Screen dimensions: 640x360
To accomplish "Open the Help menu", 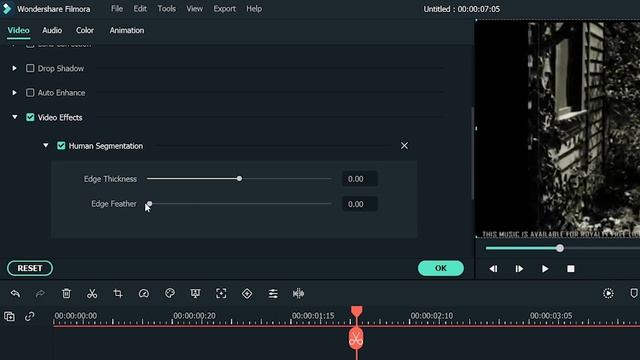I will click(254, 9).
